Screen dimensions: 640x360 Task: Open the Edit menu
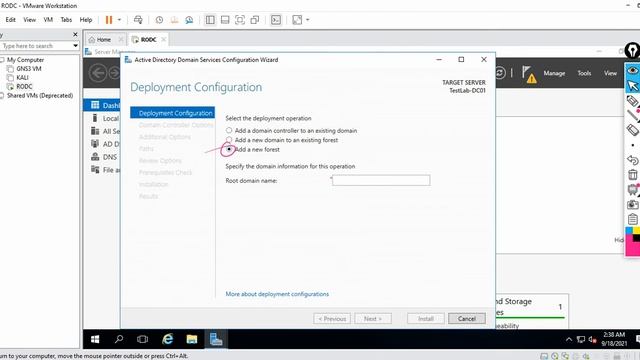(x=11, y=20)
